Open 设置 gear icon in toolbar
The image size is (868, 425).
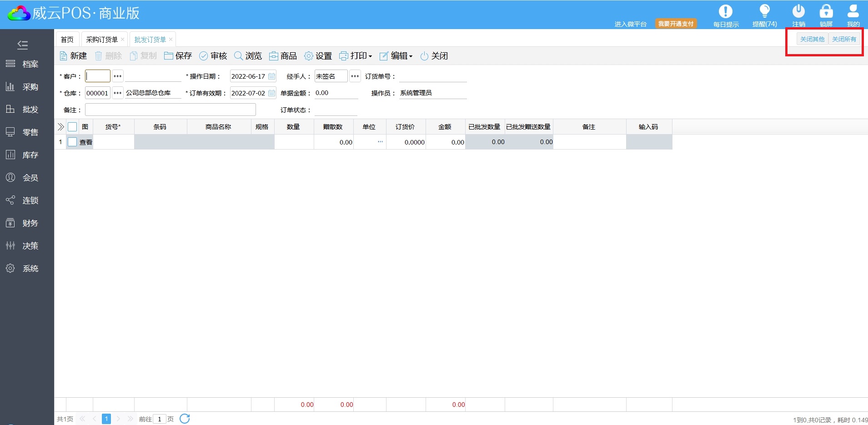(309, 56)
